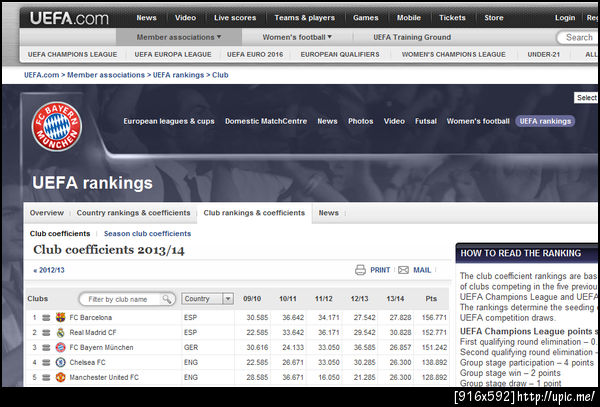Screen dimensions: 600x407
Task: Click the FC Barcelona crest icon
Action: point(60,317)
